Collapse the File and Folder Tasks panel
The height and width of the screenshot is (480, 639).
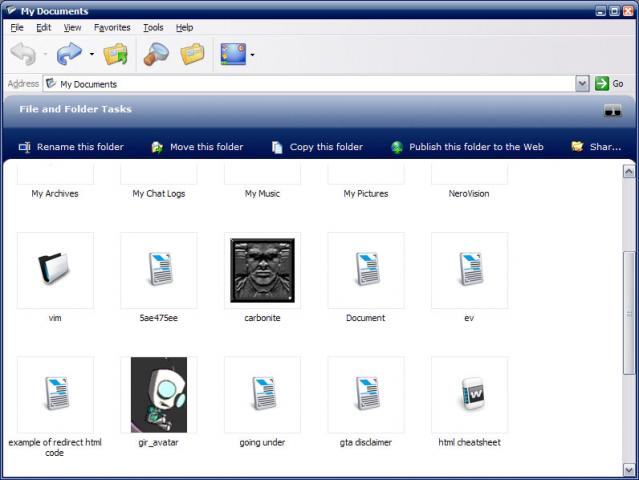click(x=613, y=110)
